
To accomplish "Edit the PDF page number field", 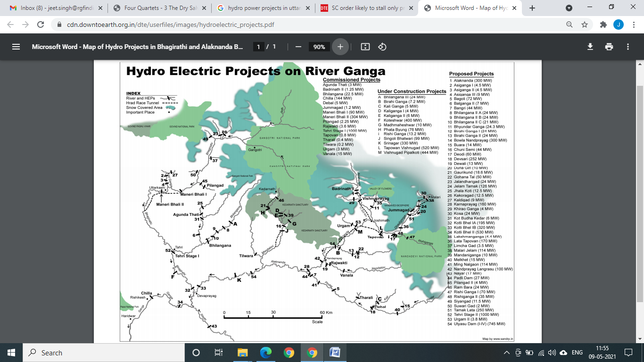I will [258, 47].
